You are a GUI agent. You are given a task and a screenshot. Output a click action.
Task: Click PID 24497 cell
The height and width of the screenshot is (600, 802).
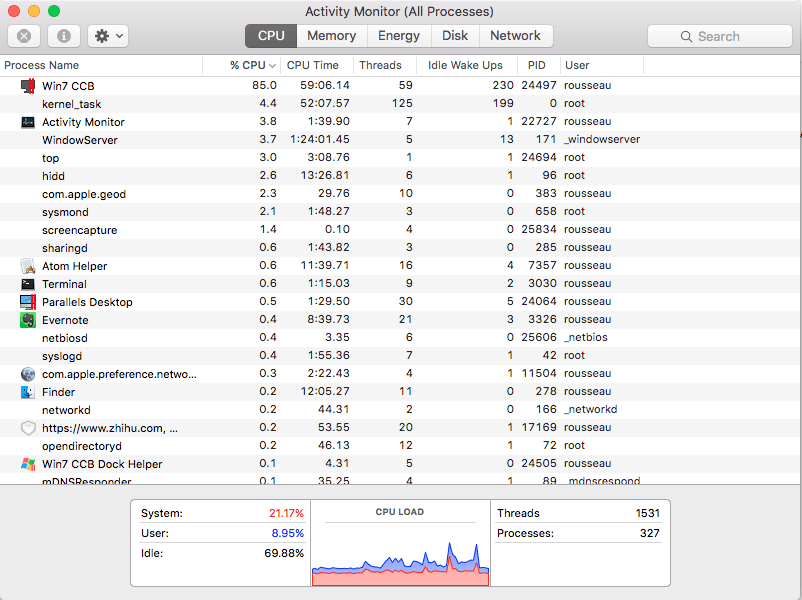point(539,85)
